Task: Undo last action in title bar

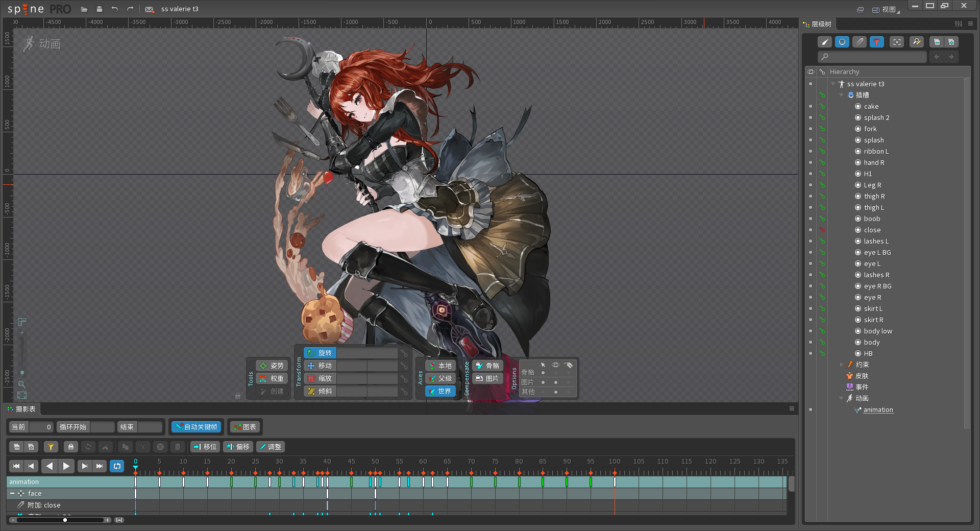Action: click(x=115, y=9)
